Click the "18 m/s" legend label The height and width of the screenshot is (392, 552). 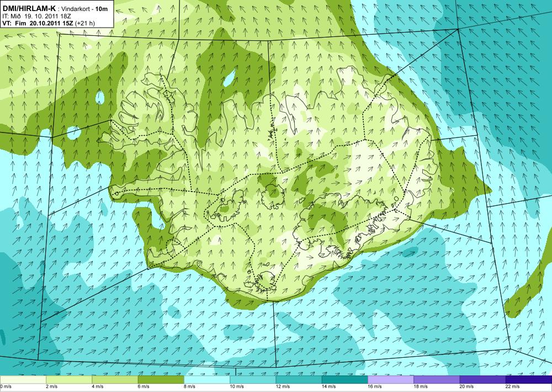420,386
